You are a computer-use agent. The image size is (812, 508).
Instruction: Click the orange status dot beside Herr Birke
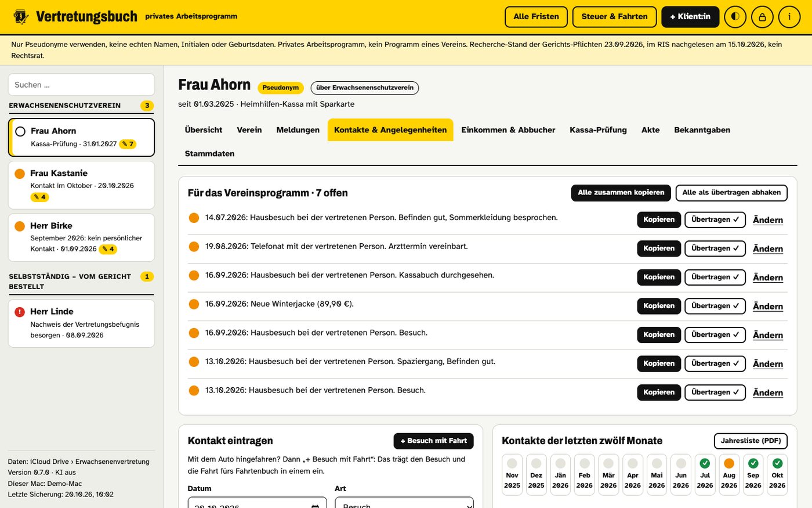pyautogui.click(x=20, y=226)
